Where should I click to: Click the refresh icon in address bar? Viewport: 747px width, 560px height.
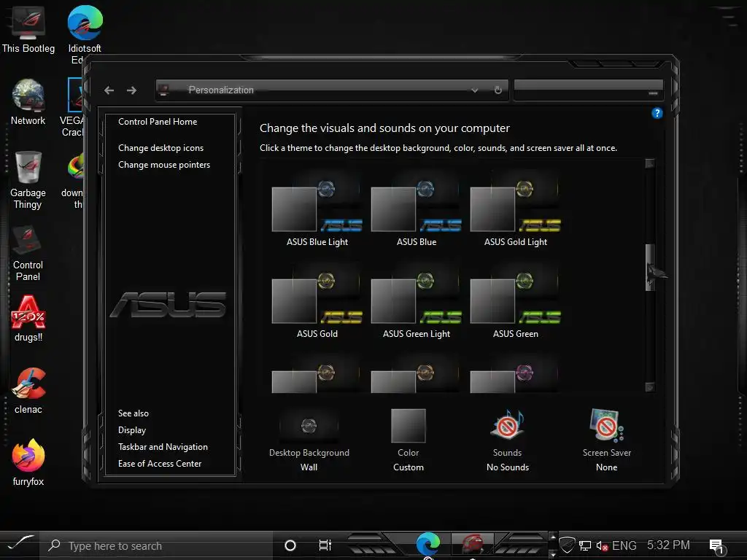pyautogui.click(x=498, y=90)
